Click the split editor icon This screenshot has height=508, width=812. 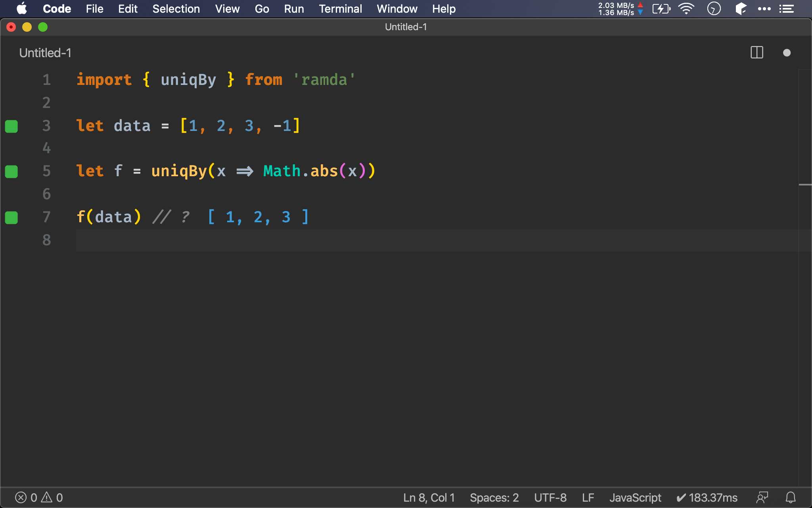(x=756, y=52)
